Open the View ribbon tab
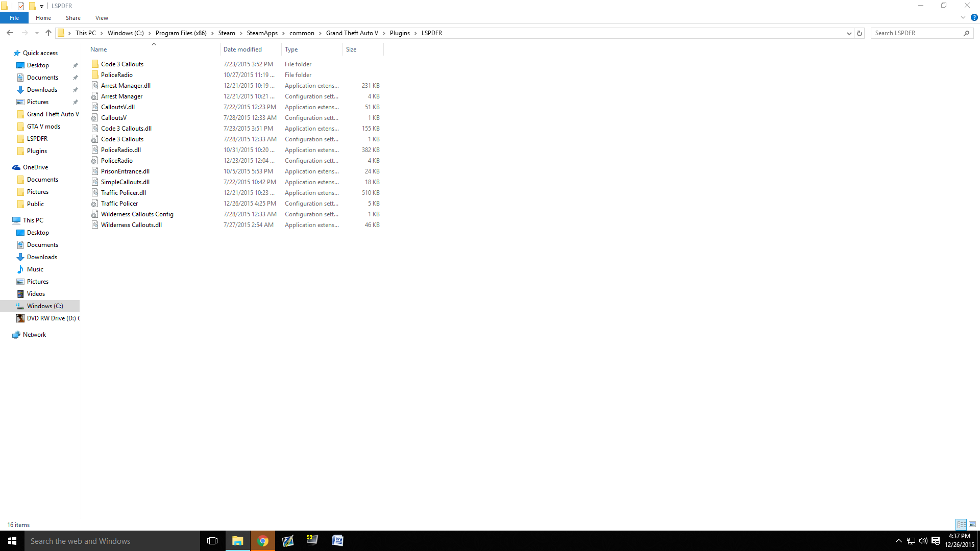The height and width of the screenshot is (551, 980). (x=102, y=18)
